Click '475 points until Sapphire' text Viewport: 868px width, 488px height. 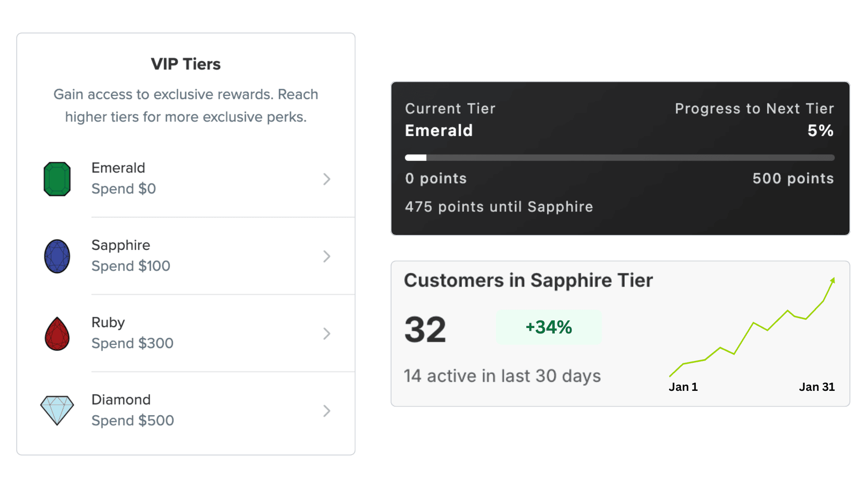pos(499,207)
